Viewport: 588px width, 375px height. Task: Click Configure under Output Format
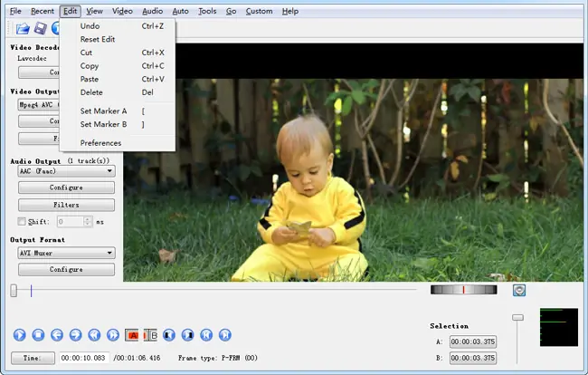[x=66, y=270]
